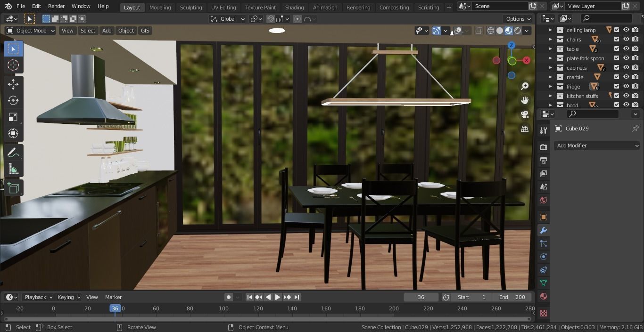Image resolution: width=644 pixels, height=332 pixels.
Task: Activate the Cursor tool
Action: click(13, 65)
